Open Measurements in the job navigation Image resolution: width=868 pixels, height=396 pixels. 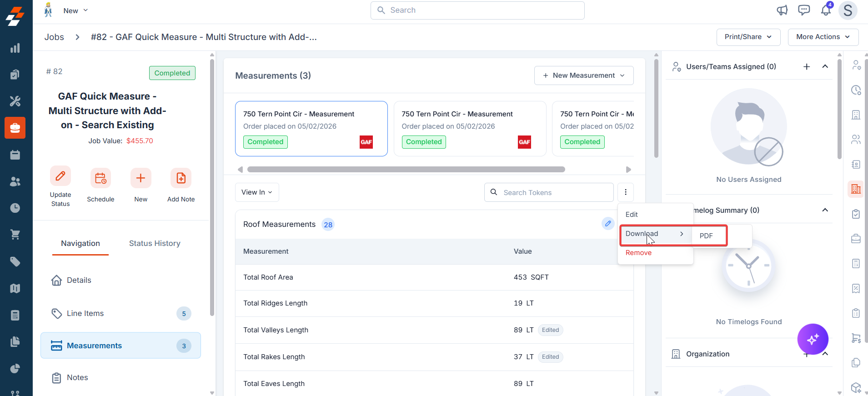(x=120, y=346)
